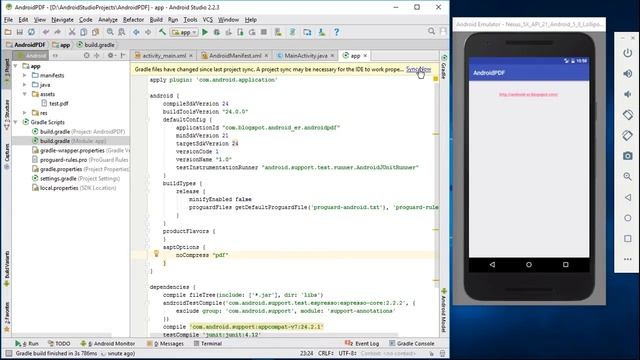This screenshot has height=360, width=640.
Task: Open the Build menu
Action: point(156,20)
